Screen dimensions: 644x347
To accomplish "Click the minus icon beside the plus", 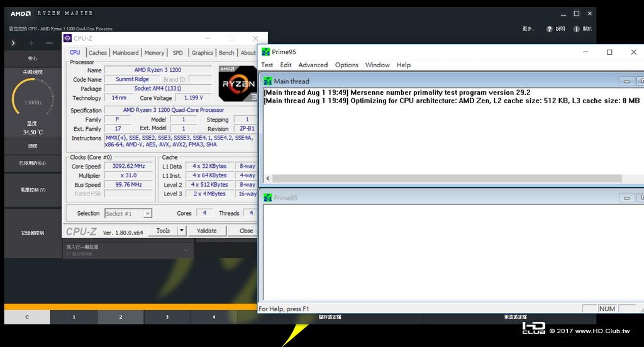I will (x=49, y=43).
